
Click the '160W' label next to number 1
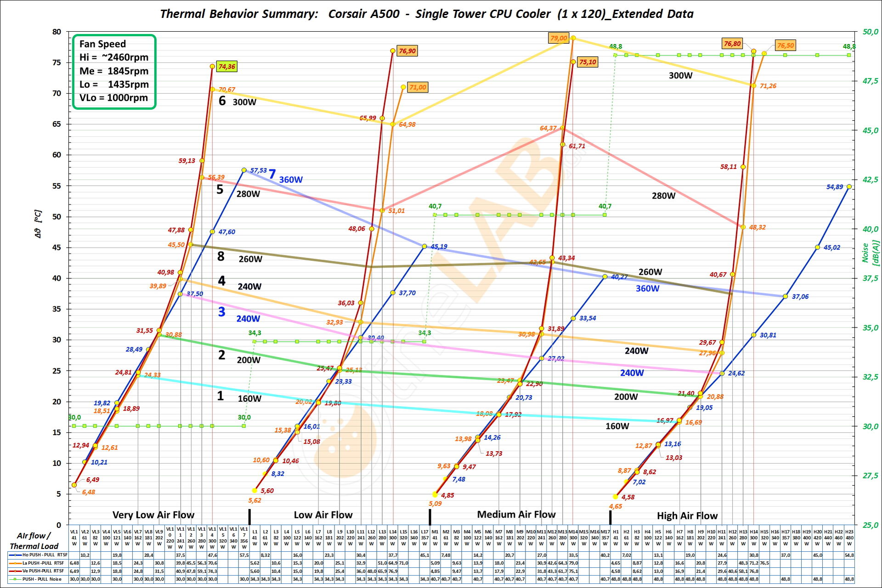(x=249, y=399)
